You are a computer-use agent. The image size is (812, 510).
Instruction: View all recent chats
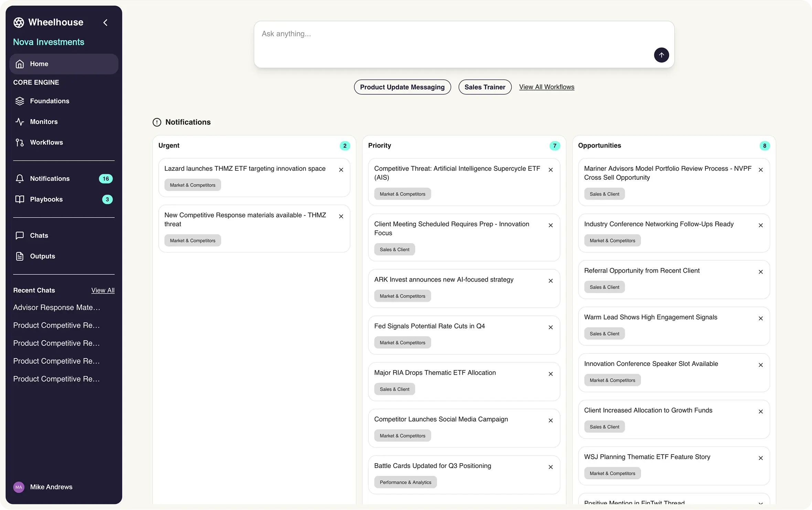coord(103,290)
